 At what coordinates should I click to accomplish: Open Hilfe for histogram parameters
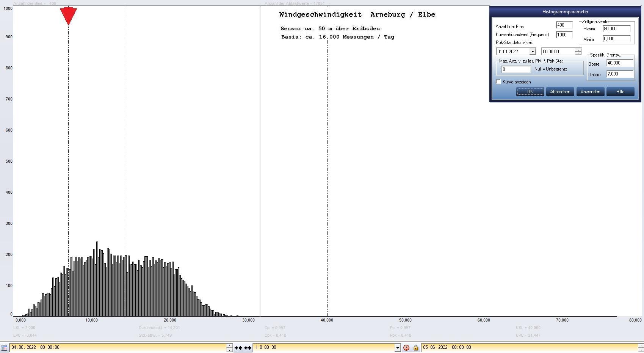tap(620, 92)
